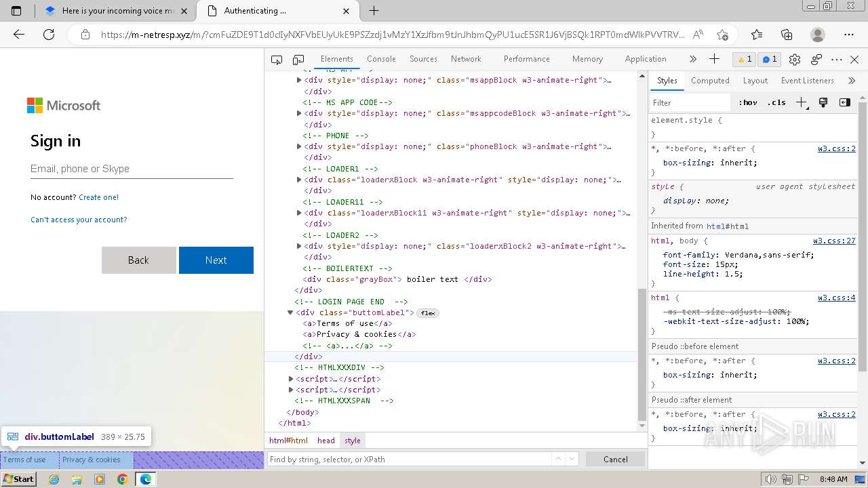Click the Next sign-in button
The height and width of the screenshot is (488, 868).
(x=216, y=260)
